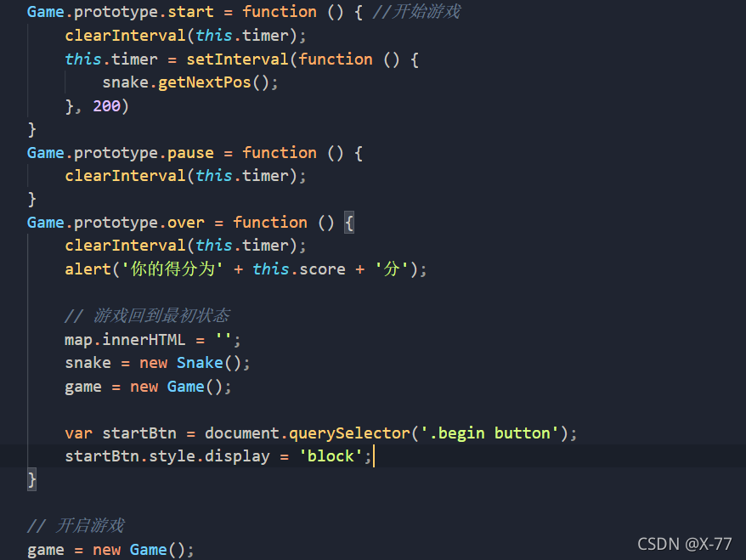Click the 'Game.prototype.over' line of code

pos(190,222)
